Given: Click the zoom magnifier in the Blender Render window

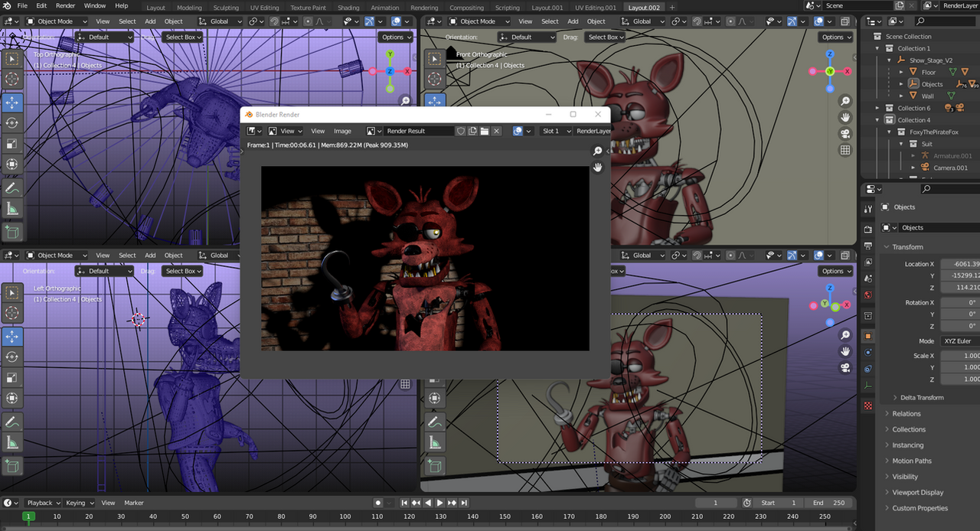Looking at the screenshot, I should [598, 151].
